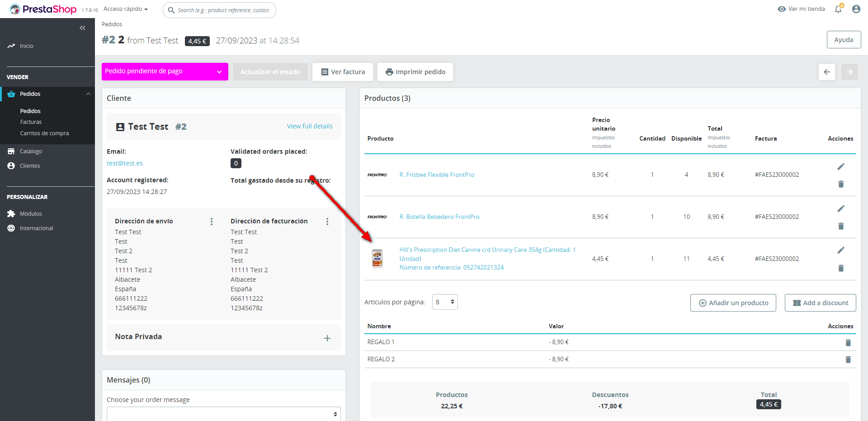Open shipping address options menu
This screenshot has width=868, height=421.
pyautogui.click(x=212, y=222)
